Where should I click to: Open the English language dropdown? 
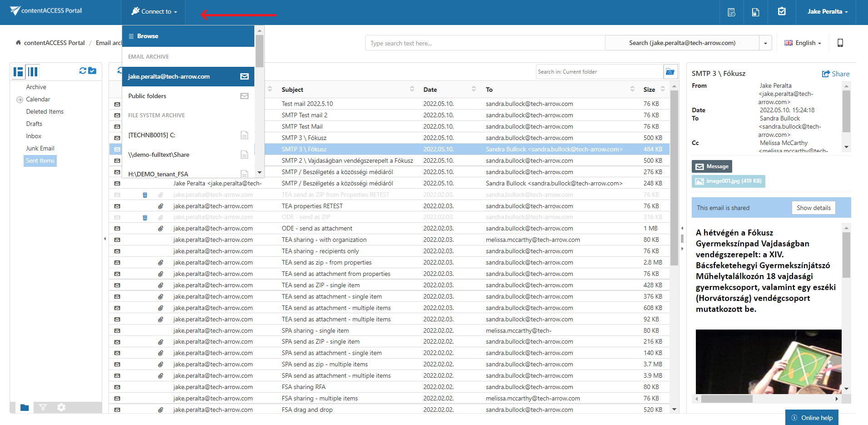point(803,43)
